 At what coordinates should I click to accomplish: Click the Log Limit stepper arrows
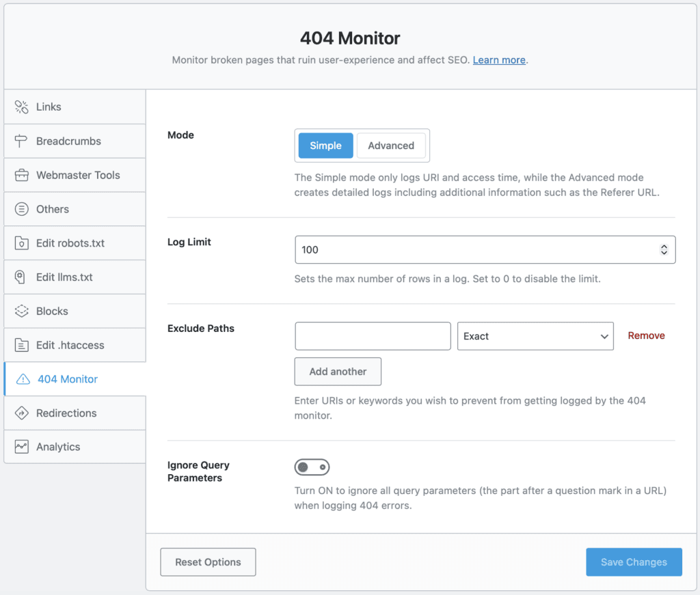click(664, 250)
